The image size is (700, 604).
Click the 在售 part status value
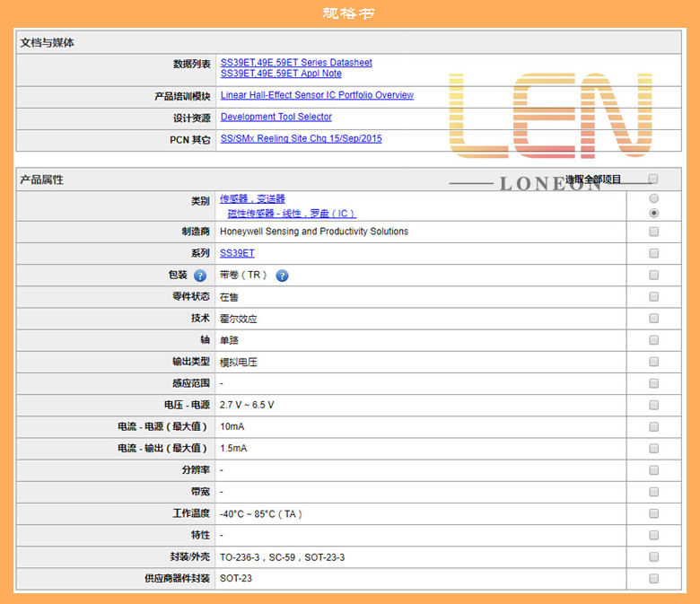tap(229, 297)
